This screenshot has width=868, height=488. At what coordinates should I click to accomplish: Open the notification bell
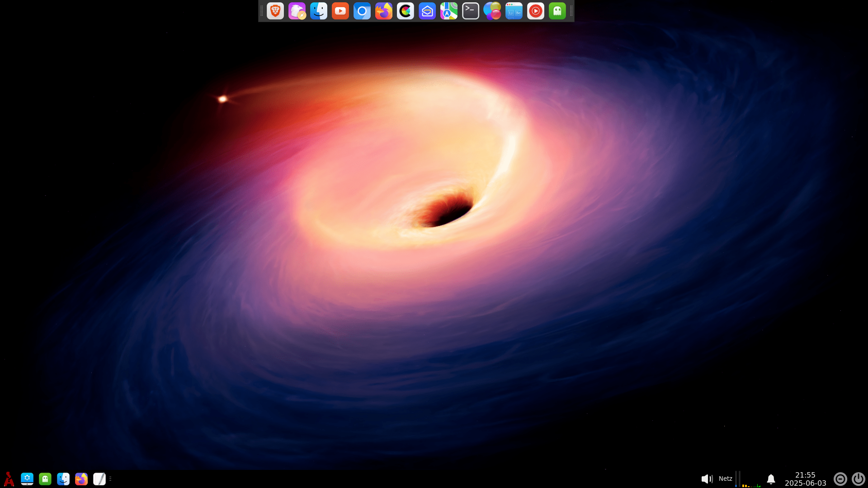[771, 479]
